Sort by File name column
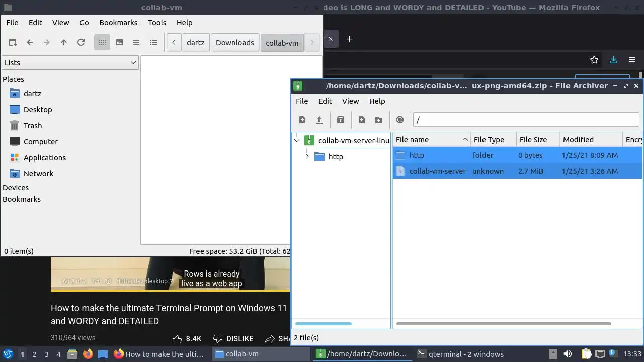 [432, 140]
